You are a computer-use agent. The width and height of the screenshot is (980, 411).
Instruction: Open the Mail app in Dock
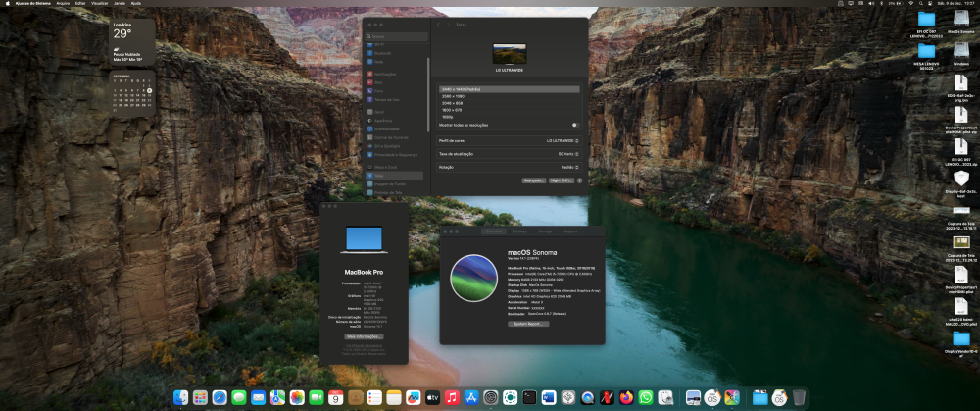pos(258,397)
